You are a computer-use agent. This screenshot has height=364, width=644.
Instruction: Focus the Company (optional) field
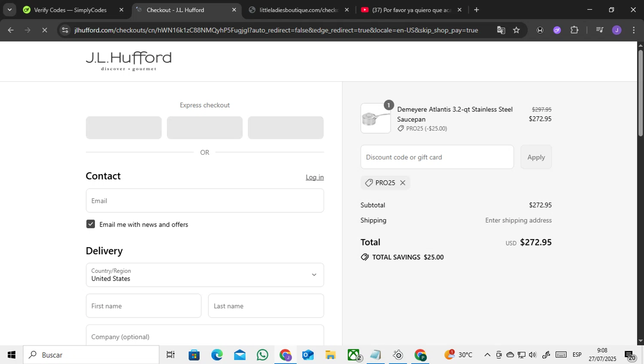coord(205,336)
